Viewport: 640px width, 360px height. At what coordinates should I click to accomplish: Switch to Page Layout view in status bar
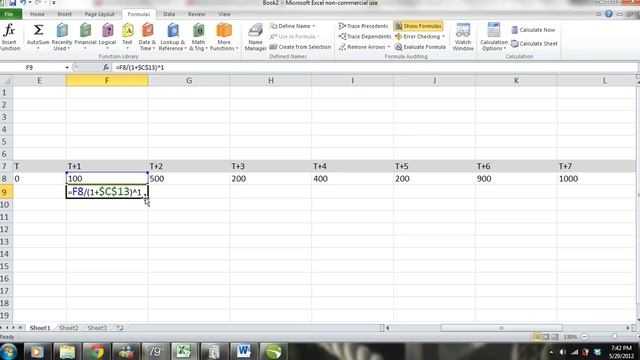coord(546,337)
